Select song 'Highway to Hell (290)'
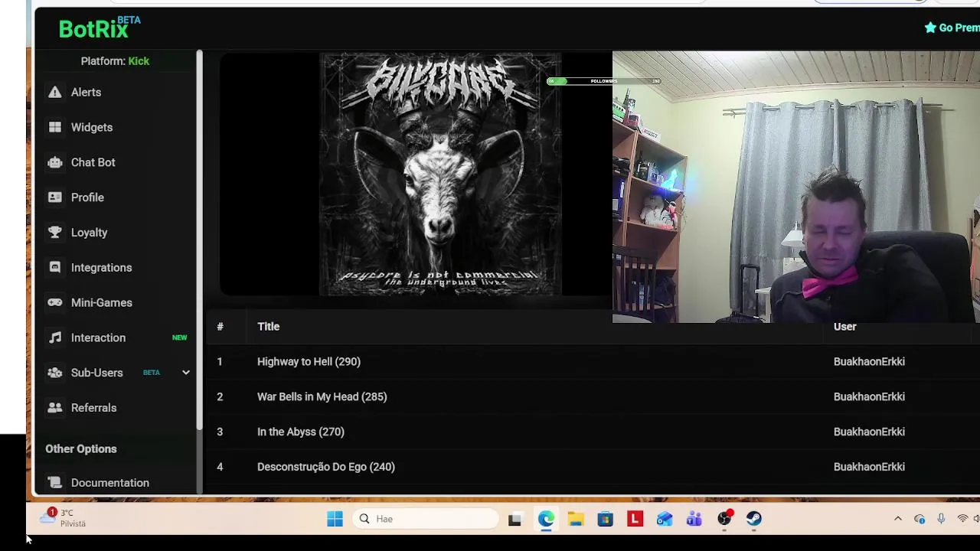This screenshot has width=980, height=551. [x=309, y=361]
